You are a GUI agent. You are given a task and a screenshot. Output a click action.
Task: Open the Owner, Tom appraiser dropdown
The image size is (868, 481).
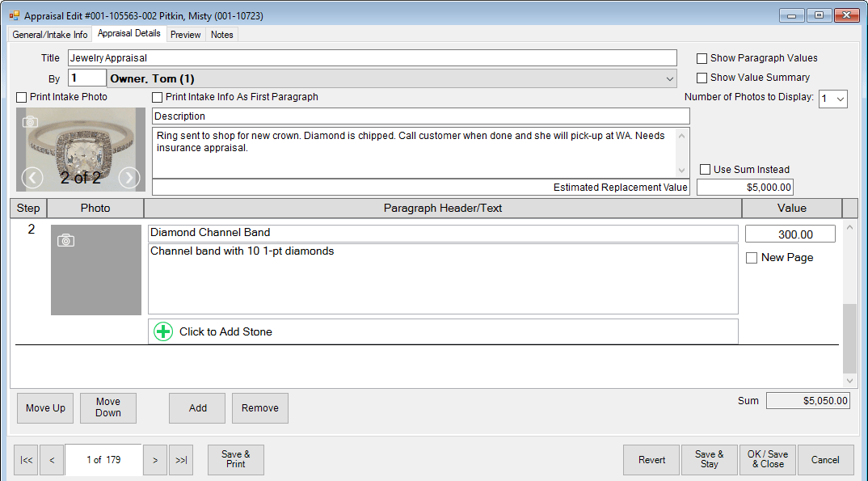point(669,77)
